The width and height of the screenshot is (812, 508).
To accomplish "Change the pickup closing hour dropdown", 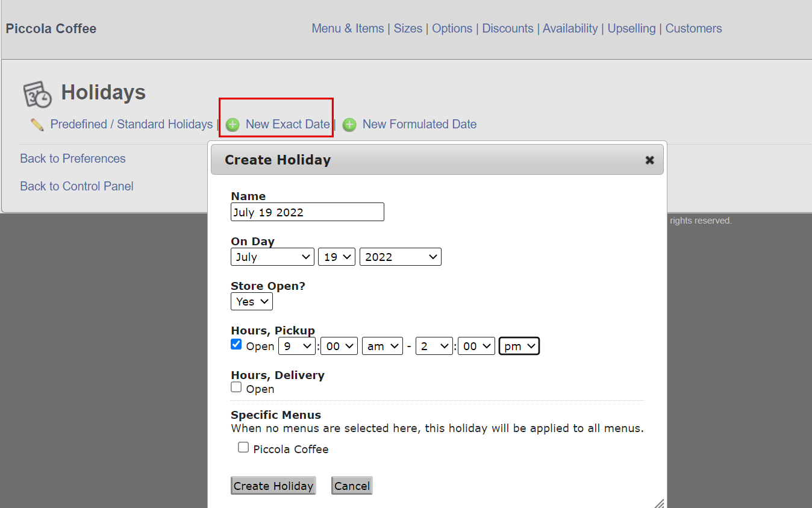I will coord(434,346).
